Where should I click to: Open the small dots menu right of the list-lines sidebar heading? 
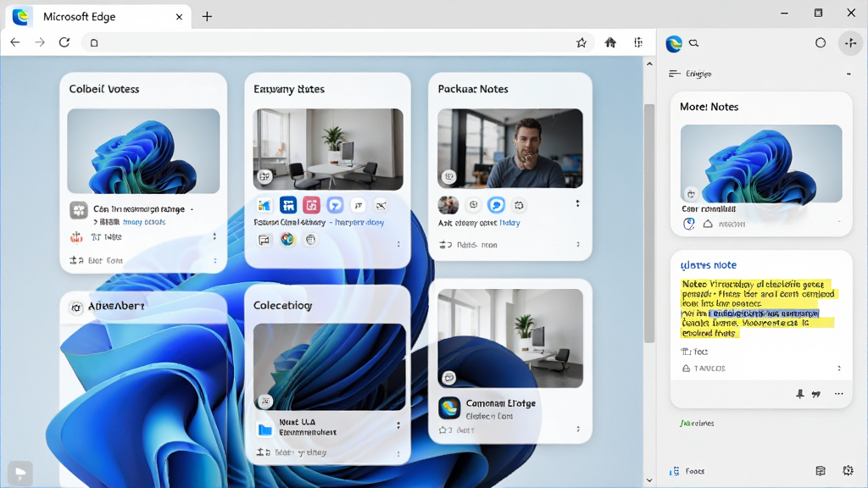point(849,74)
